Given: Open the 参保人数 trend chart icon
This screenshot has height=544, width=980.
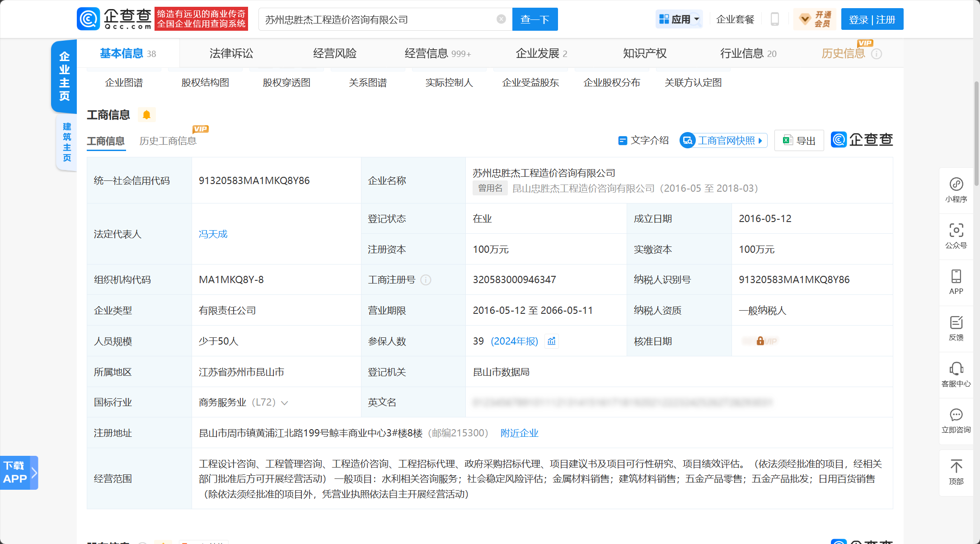Looking at the screenshot, I should point(552,341).
